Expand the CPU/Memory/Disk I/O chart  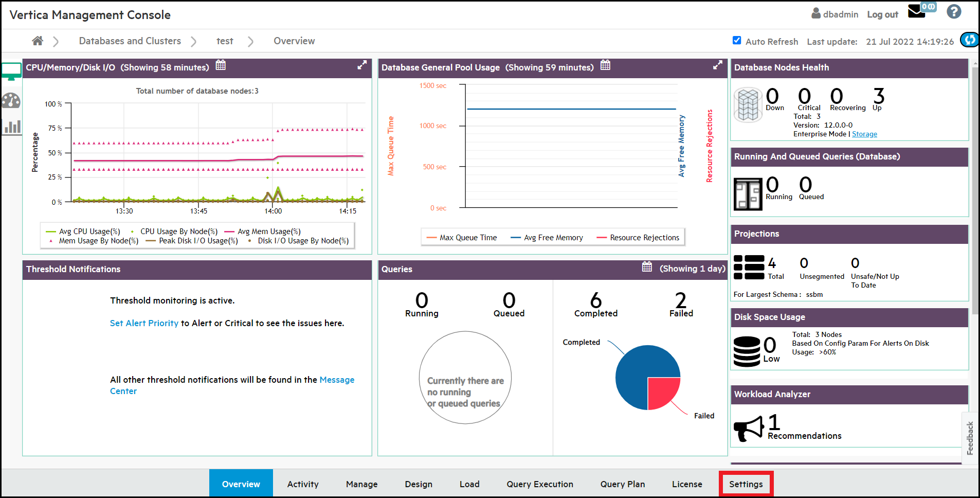tap(362, 65)
